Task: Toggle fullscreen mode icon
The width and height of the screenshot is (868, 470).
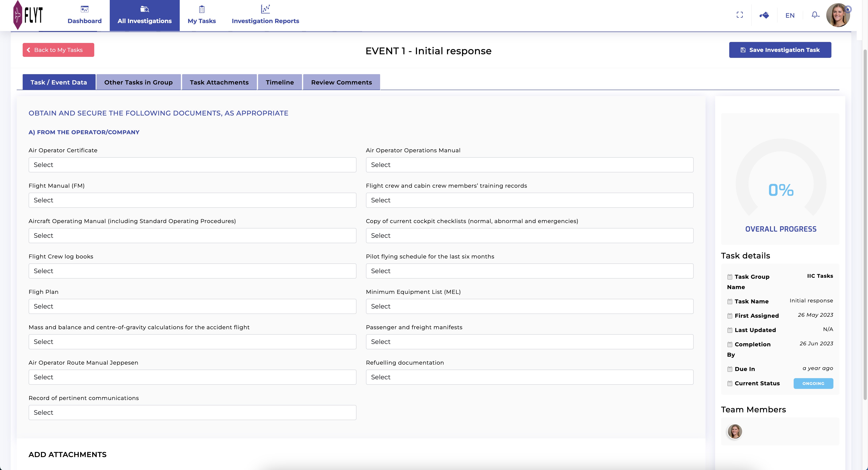Action: (740, 15)
